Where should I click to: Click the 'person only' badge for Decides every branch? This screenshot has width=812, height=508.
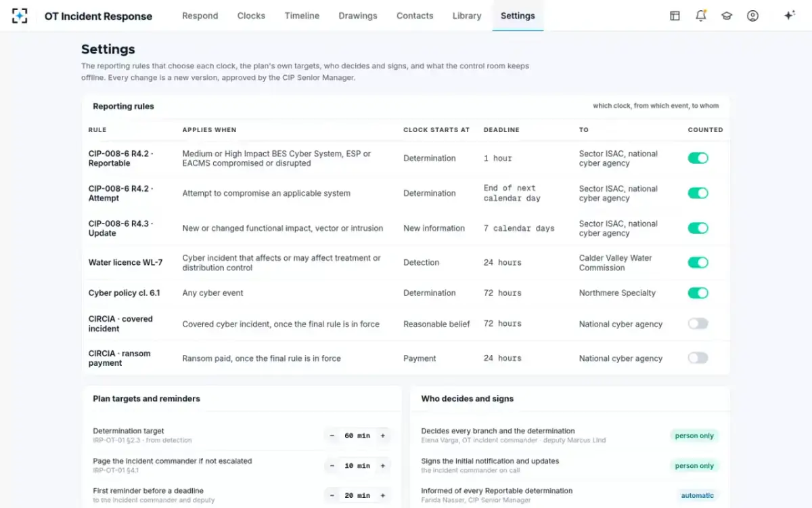pyautogui.click(x=694, y=436)
